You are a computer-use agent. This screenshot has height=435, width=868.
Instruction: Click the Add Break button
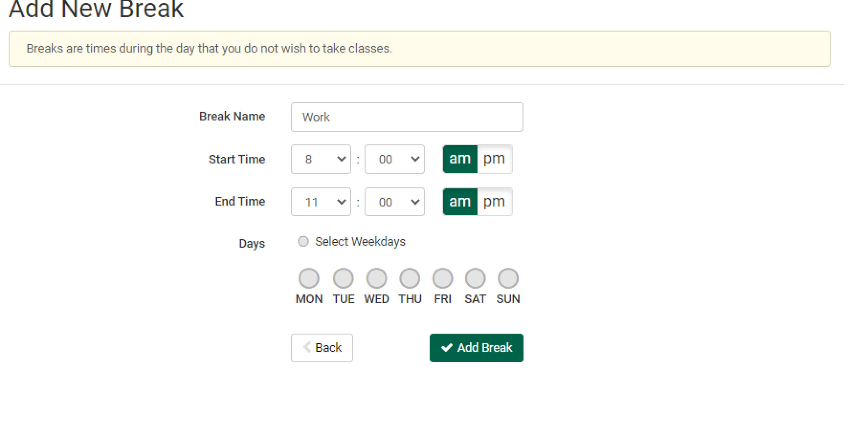[x=476, y=348]
